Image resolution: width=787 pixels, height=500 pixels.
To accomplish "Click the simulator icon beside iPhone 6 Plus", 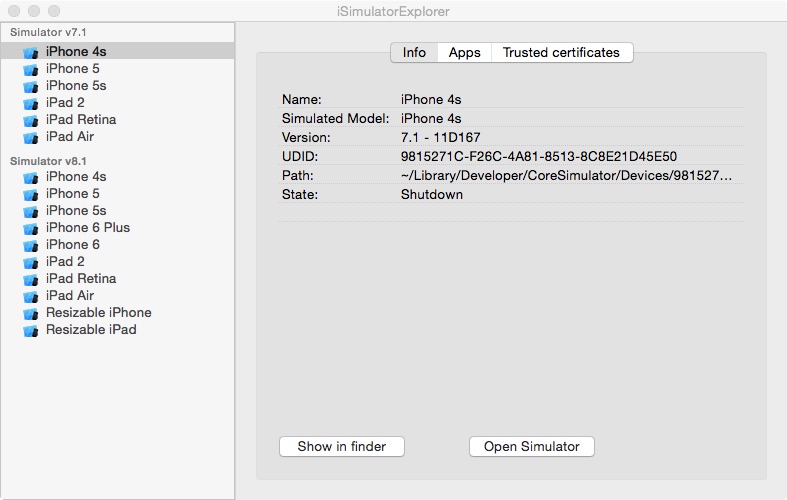I will (x=31, y=228).
